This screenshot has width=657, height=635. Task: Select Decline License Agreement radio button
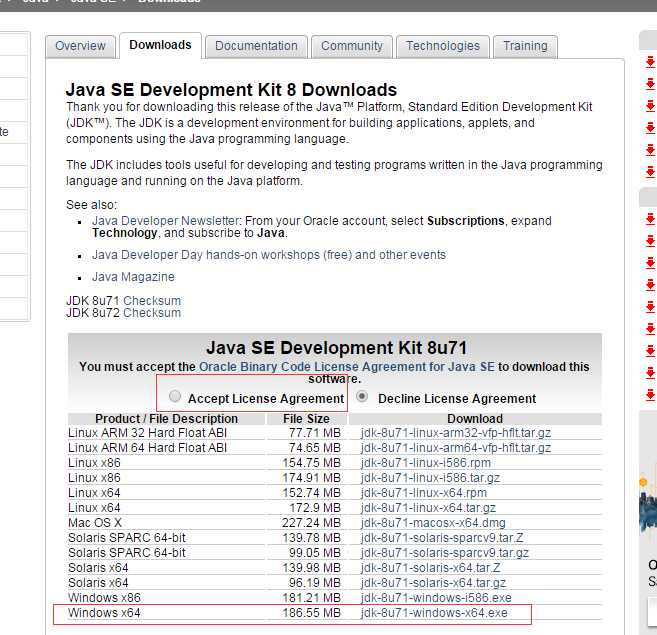[362, 396]
